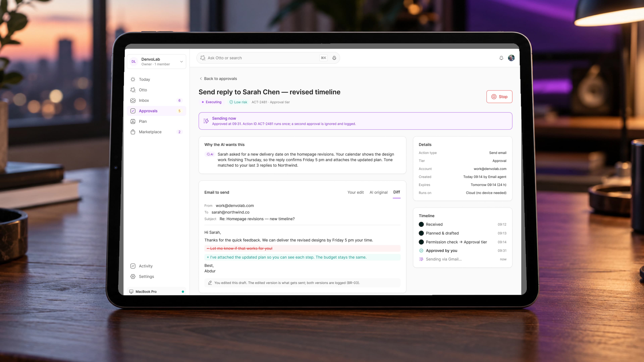Open Otto in the sidebar
Image resolution: width=644 pixels, height=362 pixels.
pos(156,90)
